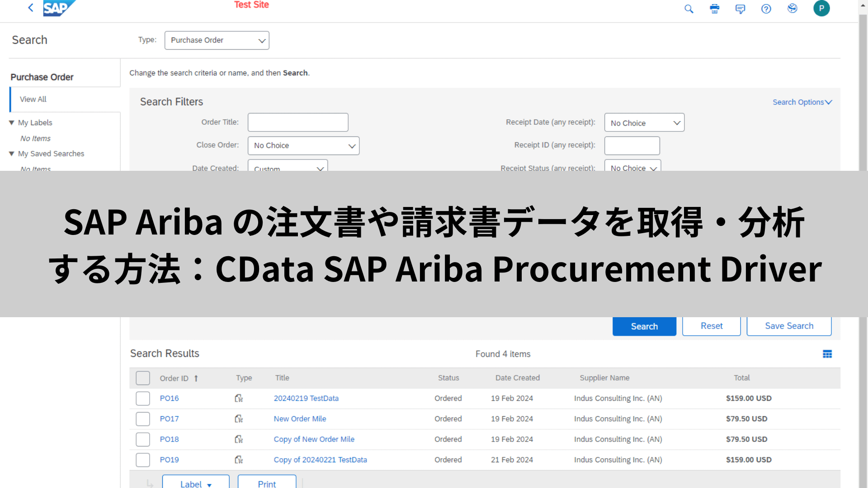Click the order type icon for PO19
Image resolution: width=868 pixels, height=488 pixels.
click(239, 460)
